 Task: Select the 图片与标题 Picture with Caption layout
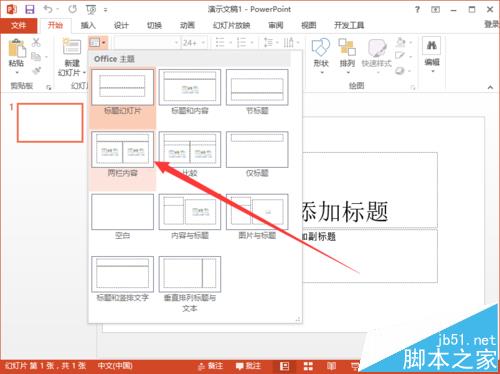coord(257,217)
